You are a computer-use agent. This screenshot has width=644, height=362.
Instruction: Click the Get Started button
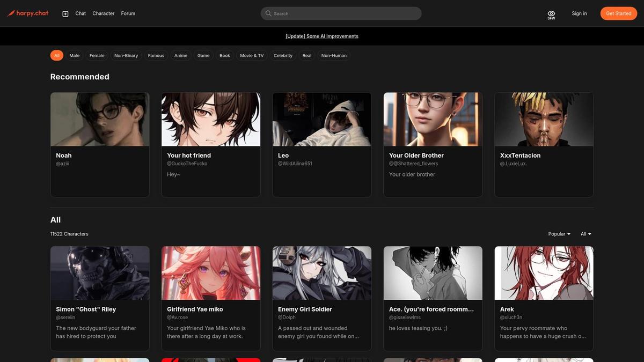[619, 13]
